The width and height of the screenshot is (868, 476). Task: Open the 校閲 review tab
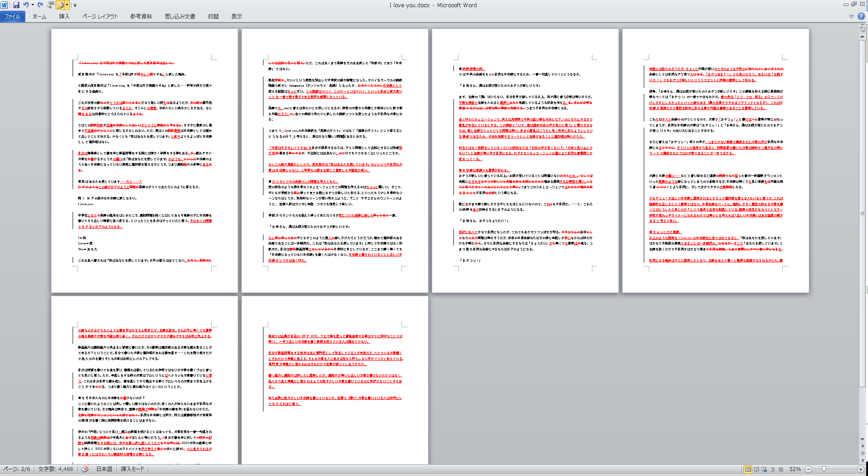pos(213,17)
